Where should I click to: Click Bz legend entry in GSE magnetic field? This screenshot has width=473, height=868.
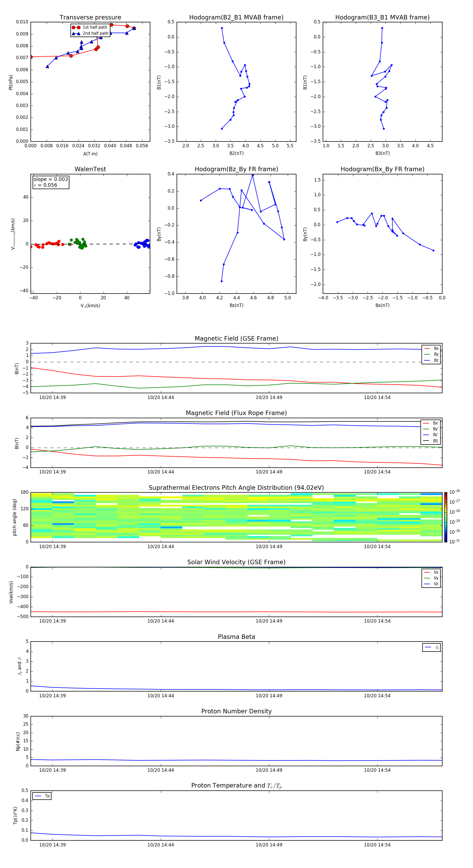pos(431,360)
